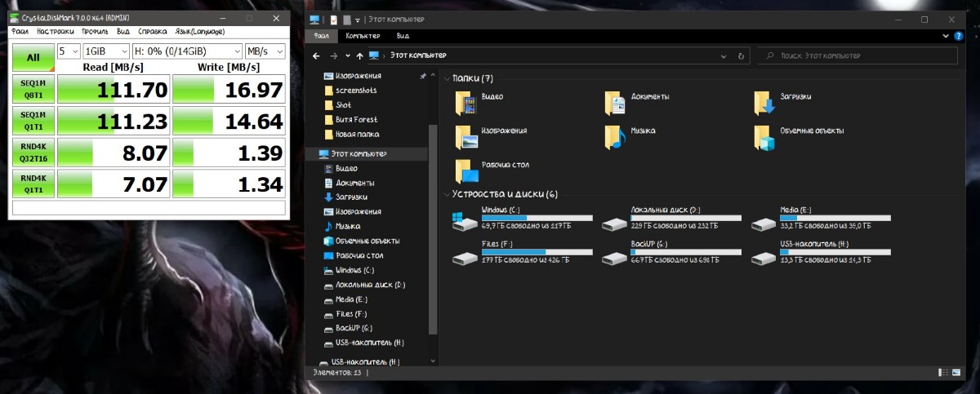Click the Explorer help question mark icon

pos(957,36)
